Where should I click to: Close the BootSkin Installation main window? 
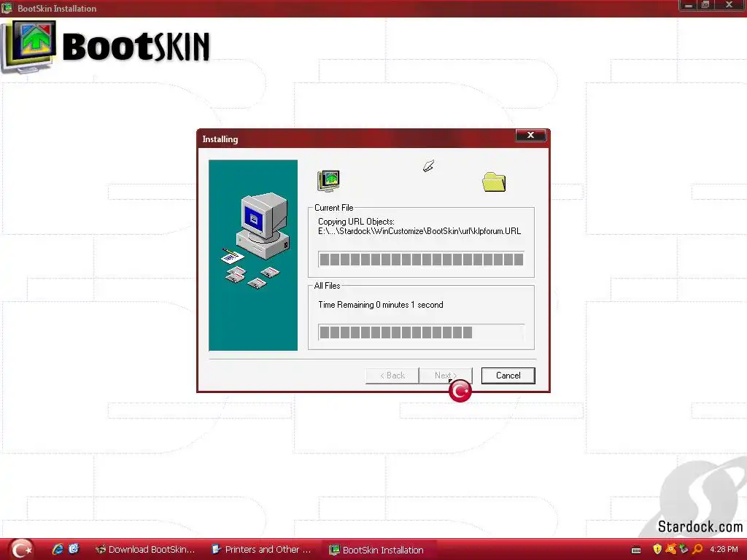point(729,5)
